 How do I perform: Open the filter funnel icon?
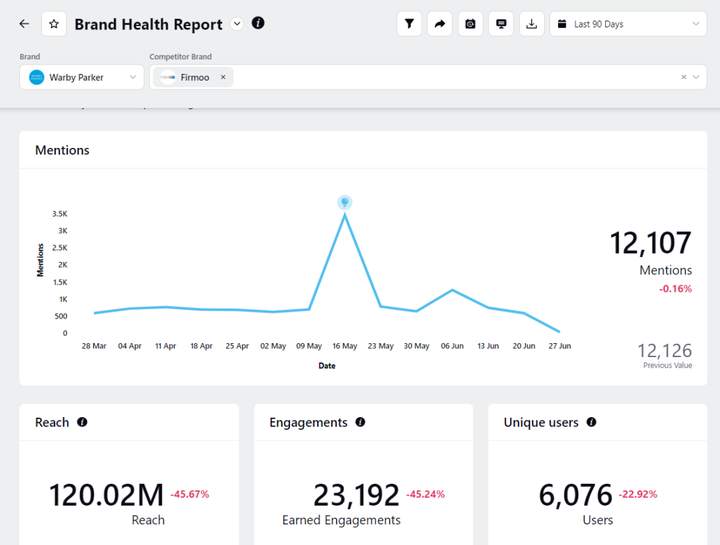click(x=409, y=24)
